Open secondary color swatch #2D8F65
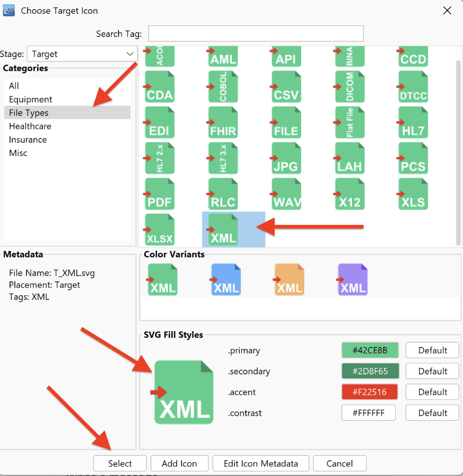The width and height of the screenshot is (463, 476). (x=370, y=371)
